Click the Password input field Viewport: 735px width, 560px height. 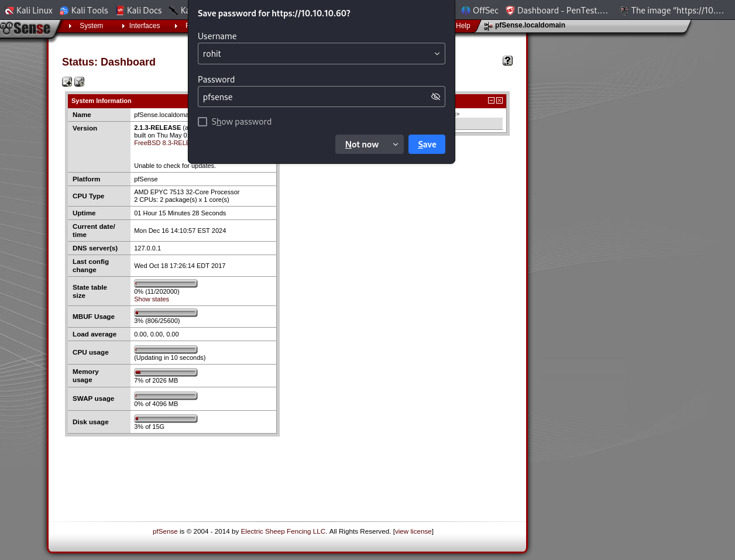point(321,97)
